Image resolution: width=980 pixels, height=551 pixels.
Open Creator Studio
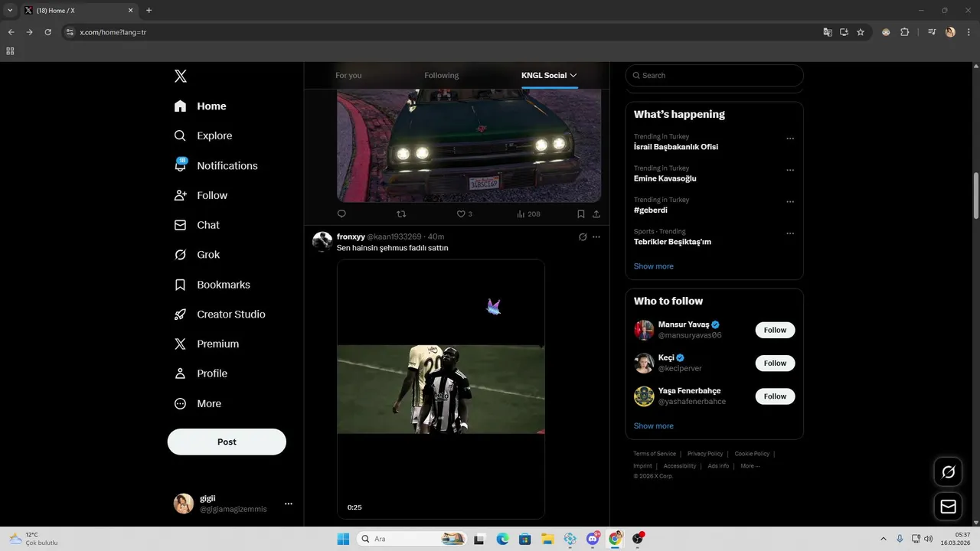pyautogui.click(x=220, y=315)
